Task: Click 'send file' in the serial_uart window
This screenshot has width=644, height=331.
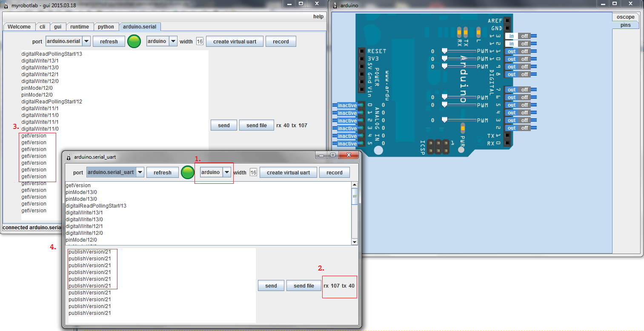Action: point(304,286)
